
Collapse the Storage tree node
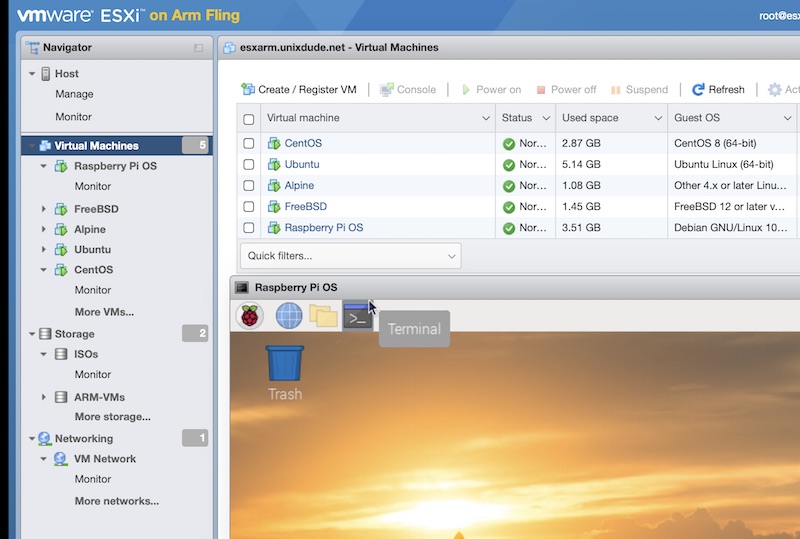[x=32, y=334]
